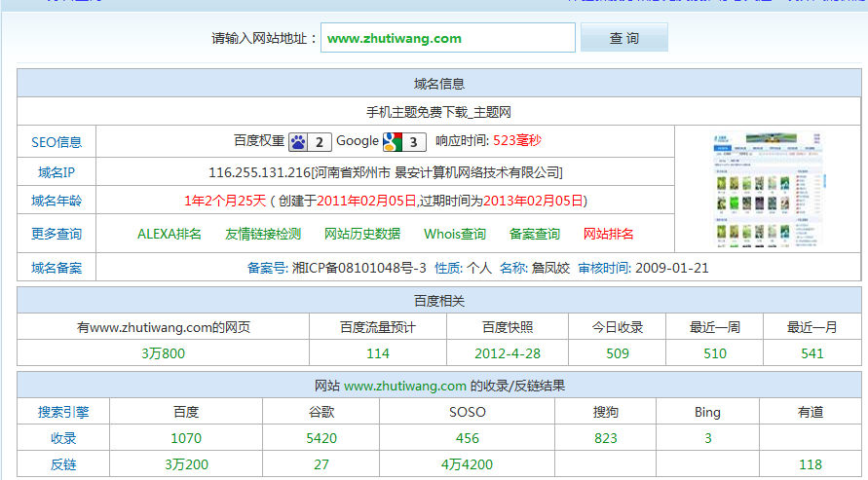
Task: Click Baidu indexed count 1070
Action: pyautogui.click(x=186, y=438)
